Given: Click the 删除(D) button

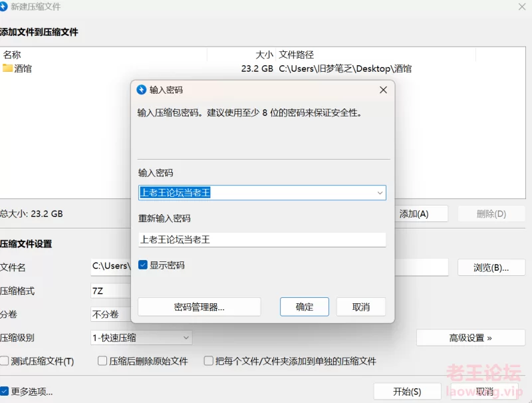Looking at the screenshot, I should (x=491, y=213).
